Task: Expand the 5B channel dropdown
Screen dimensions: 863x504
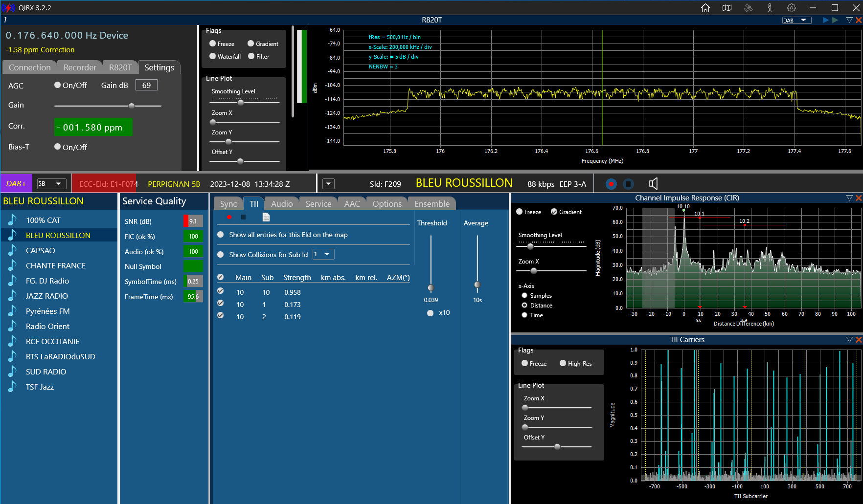Action: coord(52,184)
